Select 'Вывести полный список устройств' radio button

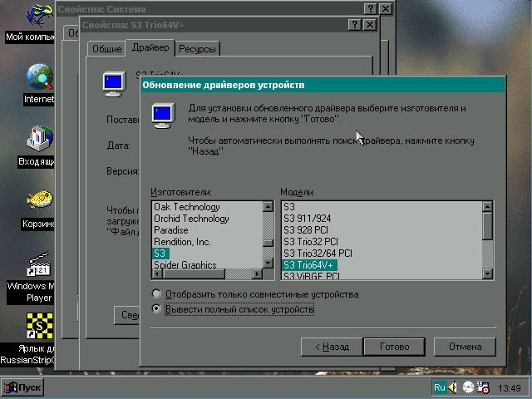pyautogui.click(x=156, y=308)
